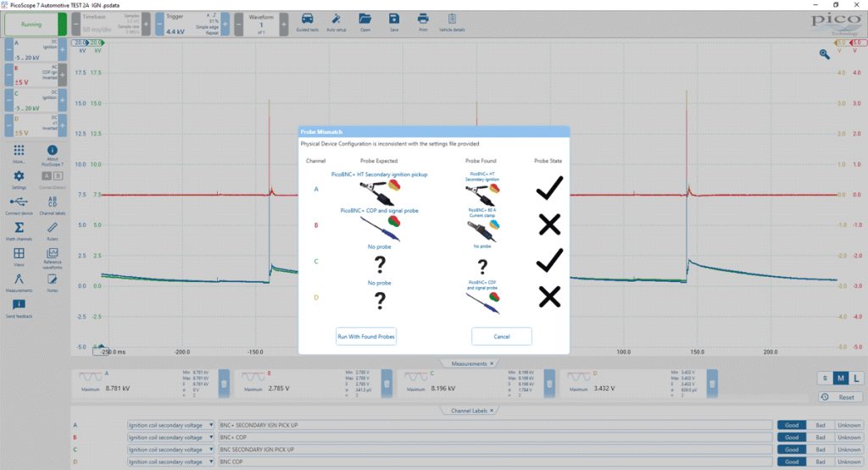Open channel C signal type dropdown
The image size is (868, 470).
tap(170, 450)
